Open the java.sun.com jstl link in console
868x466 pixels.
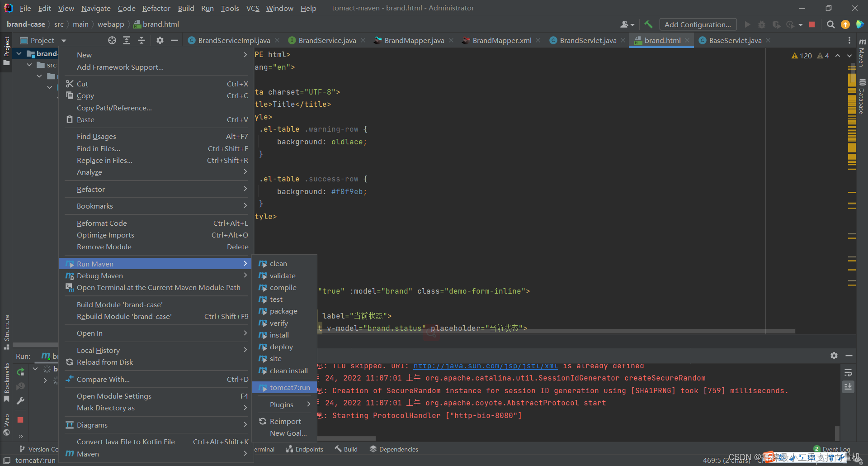(x=486, y=366)
